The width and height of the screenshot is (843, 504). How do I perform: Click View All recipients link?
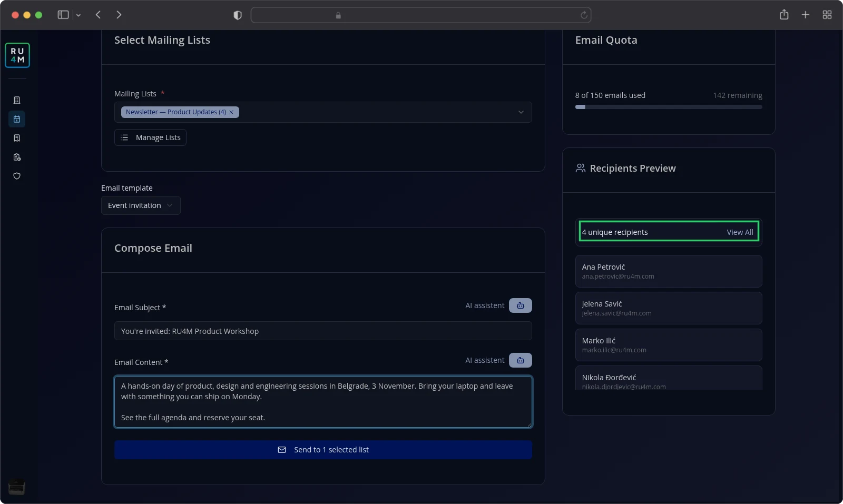pos(740,232)
